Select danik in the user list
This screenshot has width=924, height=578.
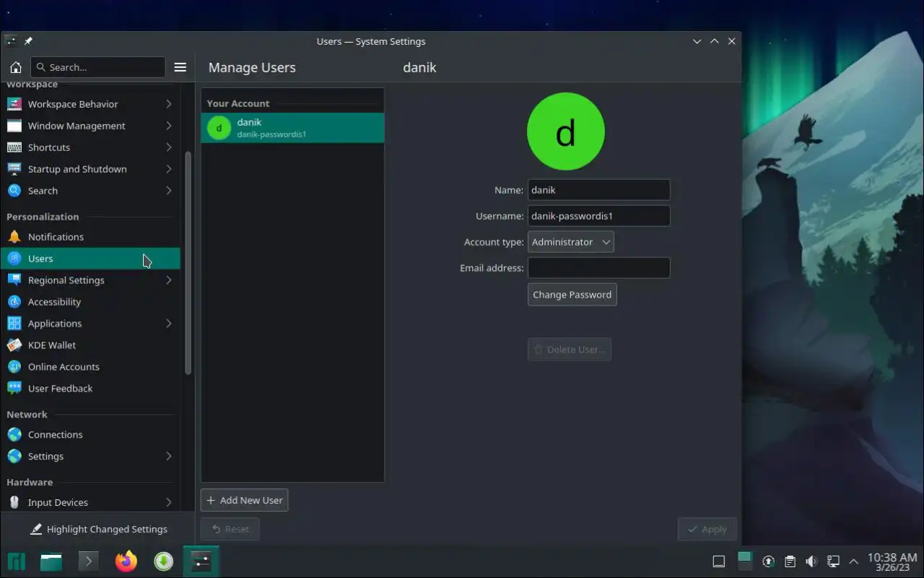coord(292,128)
